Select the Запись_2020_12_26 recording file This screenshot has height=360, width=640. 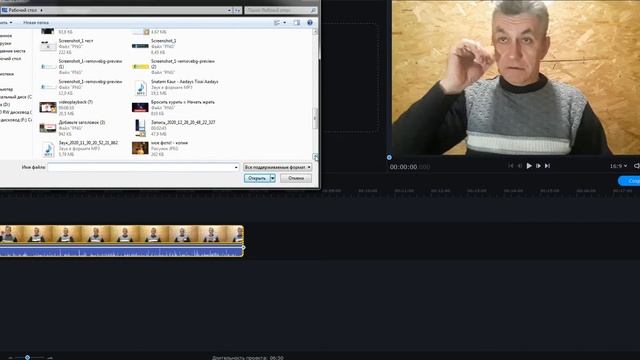[x=174, y=128]
